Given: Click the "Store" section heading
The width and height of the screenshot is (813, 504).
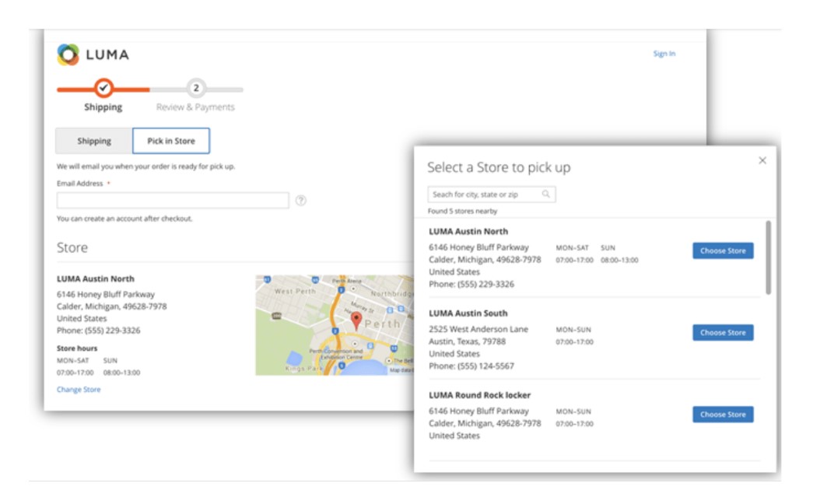Looking at the screenshot, I should (x=72, y=248).
